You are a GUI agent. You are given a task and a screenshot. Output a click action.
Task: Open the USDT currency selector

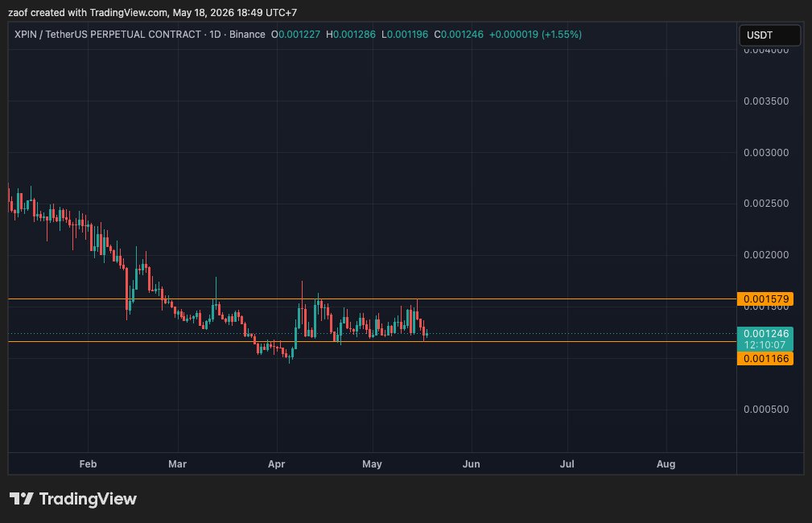click(769, 35)
